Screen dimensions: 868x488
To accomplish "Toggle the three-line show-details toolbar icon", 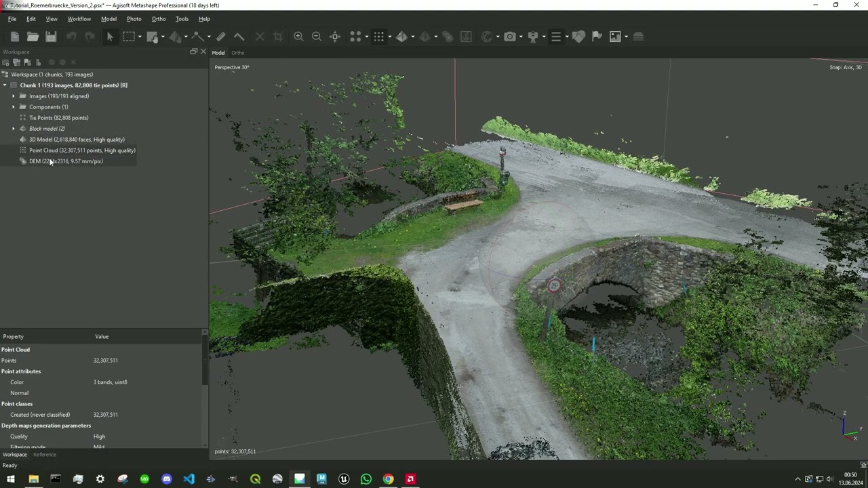I will click(556, 37).
